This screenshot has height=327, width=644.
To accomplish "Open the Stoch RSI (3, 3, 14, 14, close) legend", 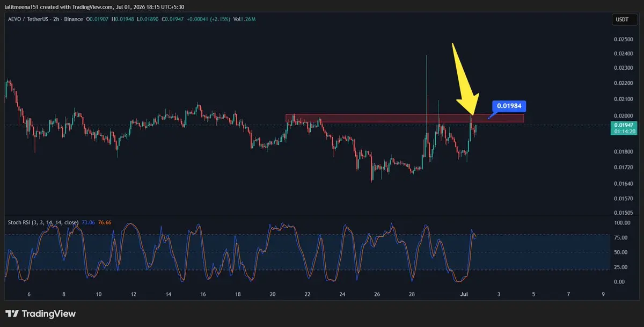I will (43, 222).
